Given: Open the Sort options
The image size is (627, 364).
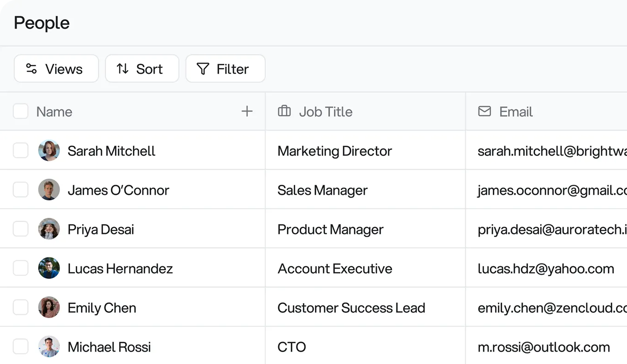Looking at the screenshot, I should (142, 68).
